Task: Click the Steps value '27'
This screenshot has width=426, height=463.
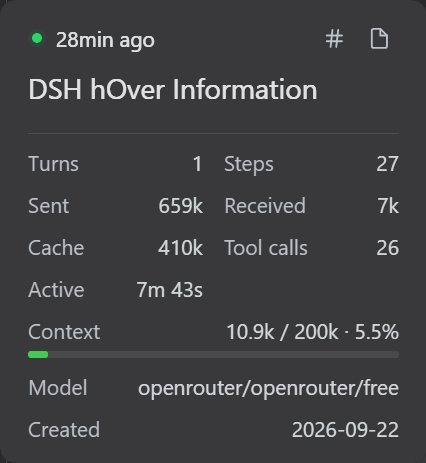Action: click(388, 164)
